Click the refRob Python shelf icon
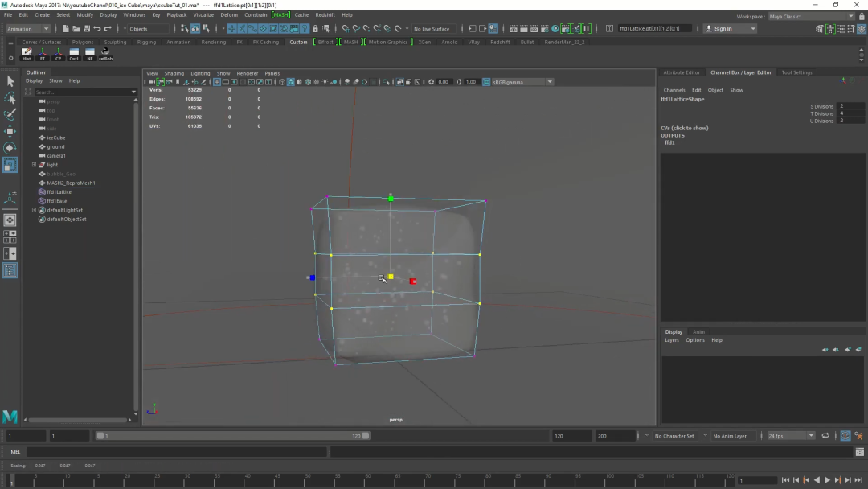 point(105,53)
